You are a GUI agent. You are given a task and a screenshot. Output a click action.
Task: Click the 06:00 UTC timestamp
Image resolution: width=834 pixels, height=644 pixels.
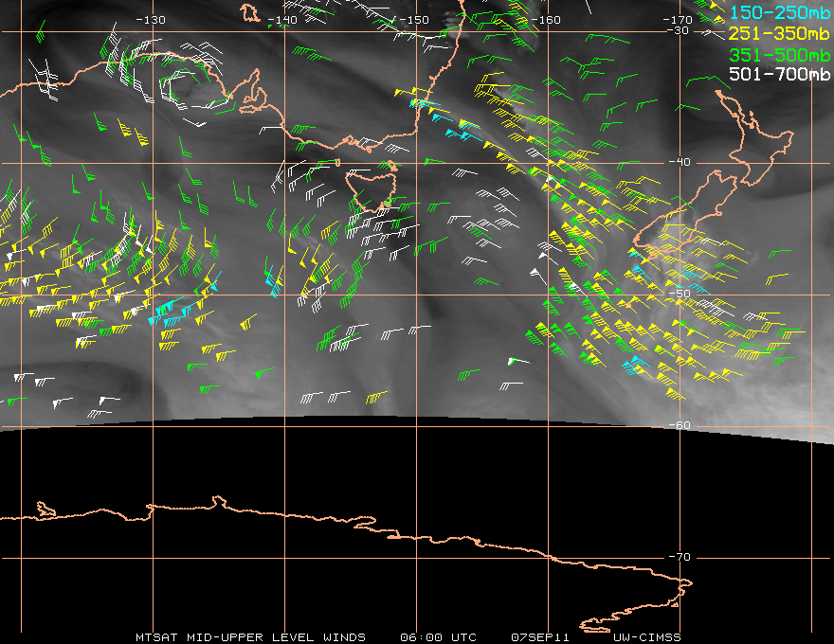(438, 637)
